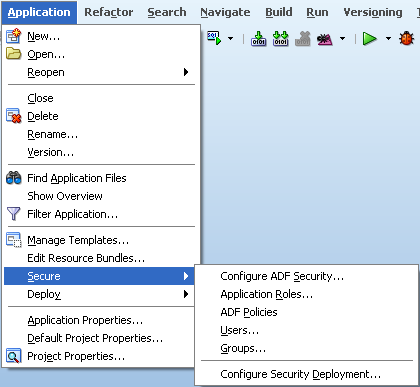The image size is (420, 387).
Task: Click the Secure submenu arrow
Action: click(186, 276)
